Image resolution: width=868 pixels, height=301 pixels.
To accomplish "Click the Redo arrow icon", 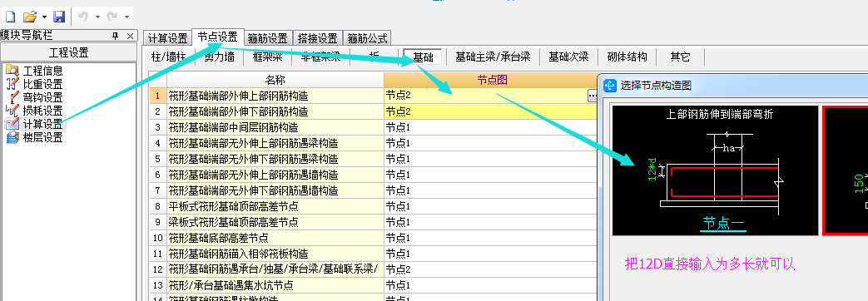I will click(112, 17).
